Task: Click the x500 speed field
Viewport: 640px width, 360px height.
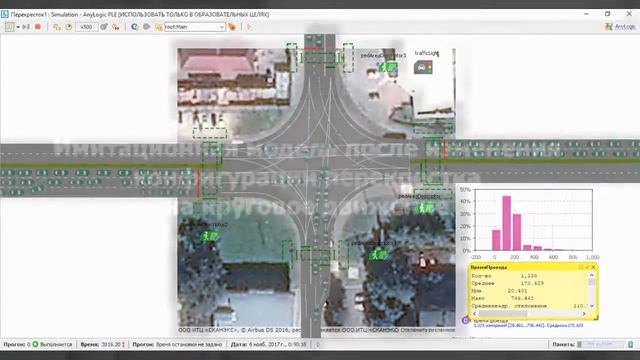Action: coord(86,27)
